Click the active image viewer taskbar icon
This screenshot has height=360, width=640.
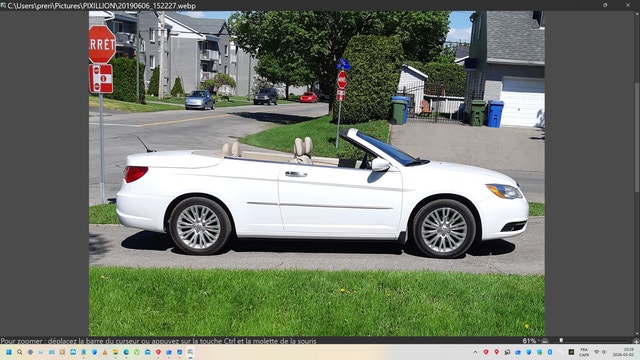190,352
